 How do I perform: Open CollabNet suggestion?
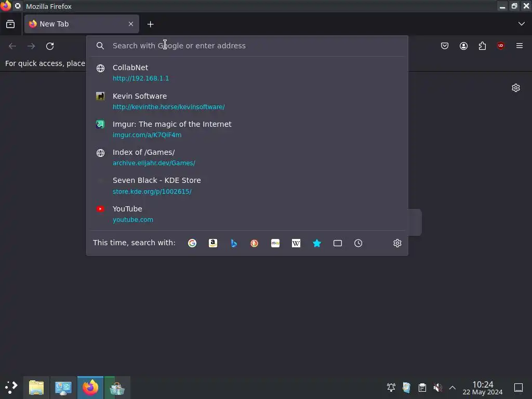247,73
